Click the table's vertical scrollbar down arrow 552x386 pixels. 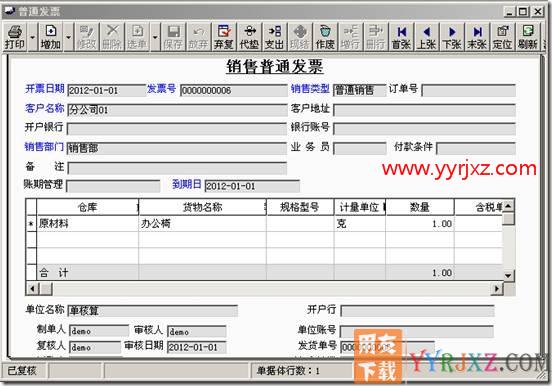tap(508, 275)
